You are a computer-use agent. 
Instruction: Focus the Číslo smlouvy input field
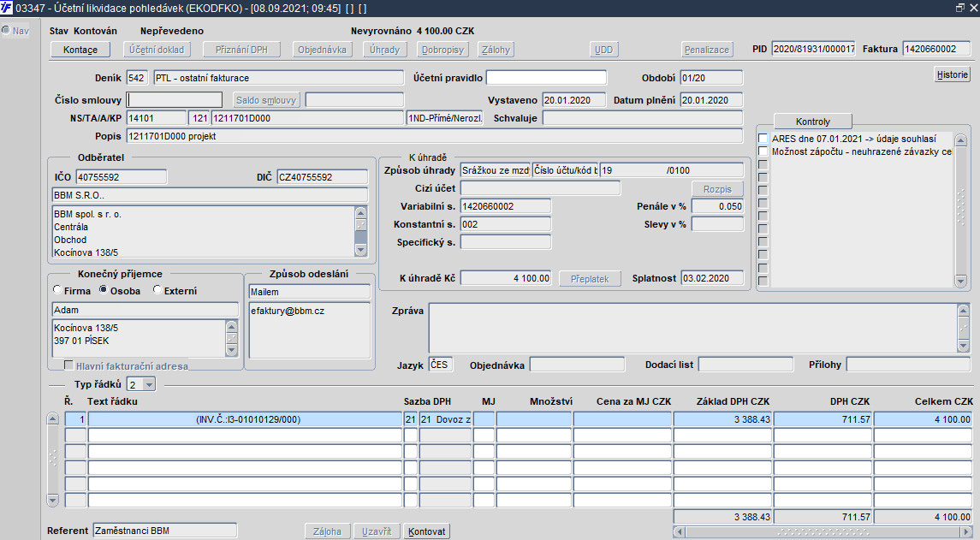coord(175,100)
